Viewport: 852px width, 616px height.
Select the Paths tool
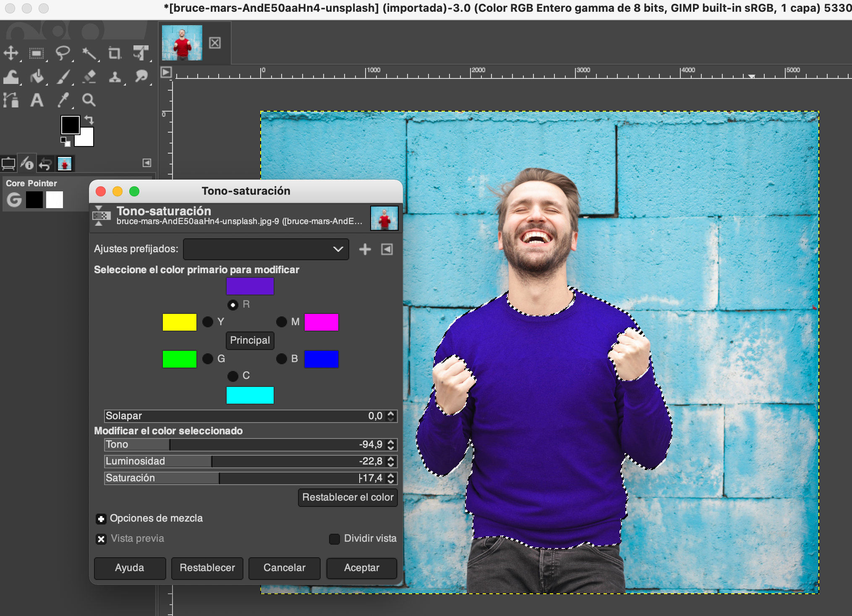11,100
